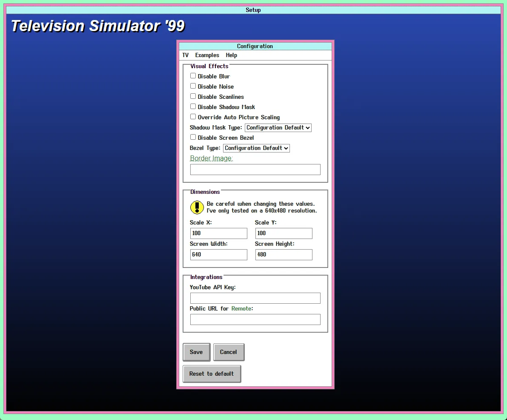Click the Setup window title bar
The height and width of the screenshot is (420, 507).
[x=253, y=10]
